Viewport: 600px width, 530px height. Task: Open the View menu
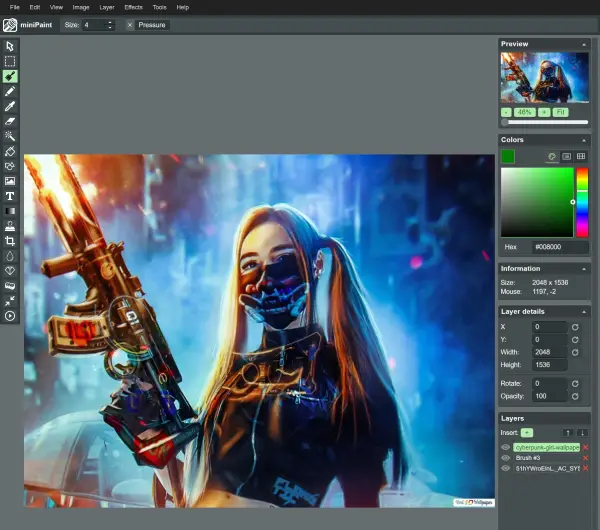point(56,7)
